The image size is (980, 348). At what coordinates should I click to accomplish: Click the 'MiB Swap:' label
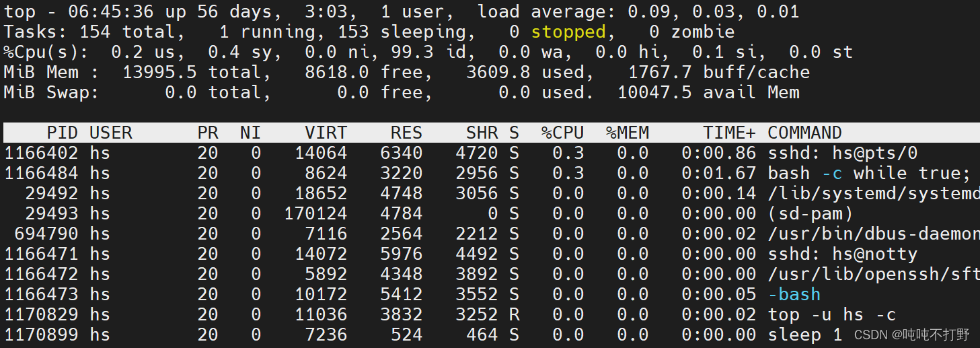52,92
